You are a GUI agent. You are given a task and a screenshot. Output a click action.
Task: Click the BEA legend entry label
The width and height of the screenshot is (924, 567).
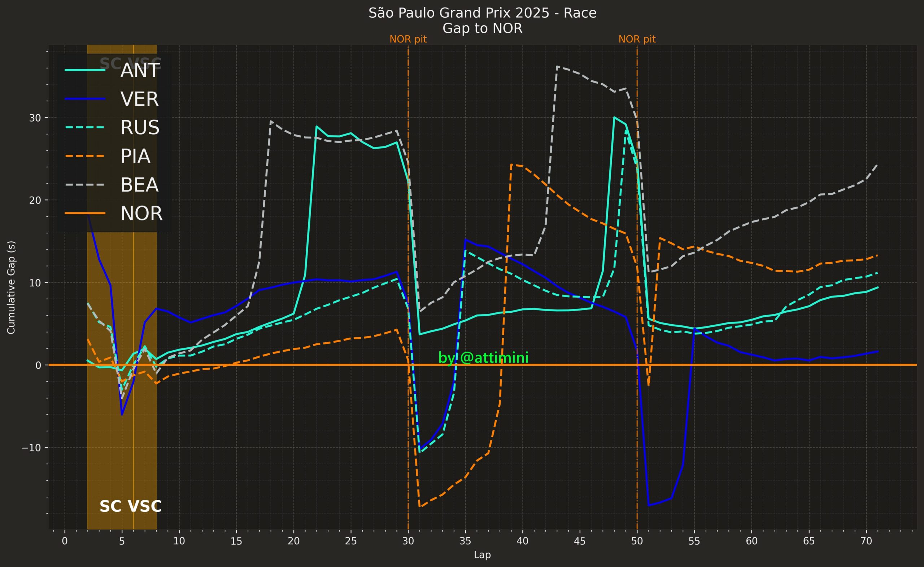pyautogui.click(x=140, y=185)
